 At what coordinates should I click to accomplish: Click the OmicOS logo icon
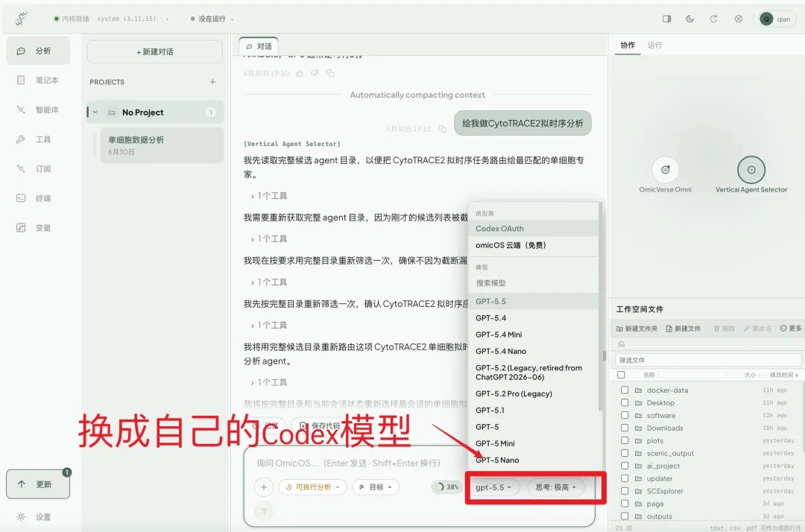(21, 19)
